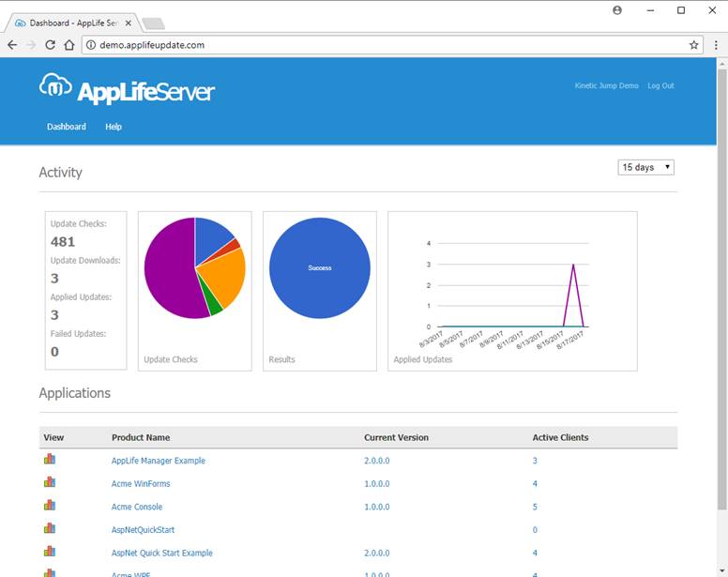Click the Success results pie chart
Image resolution: width=728 pixels, height=577 pixels.
coord(320,268)
